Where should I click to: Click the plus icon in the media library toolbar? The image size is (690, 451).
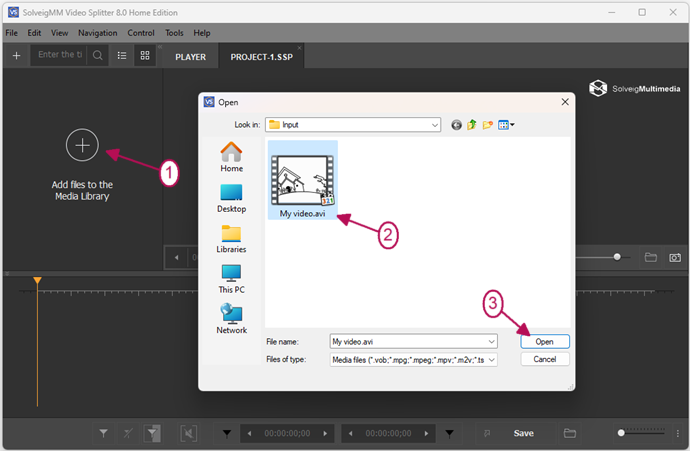point(16,56)
